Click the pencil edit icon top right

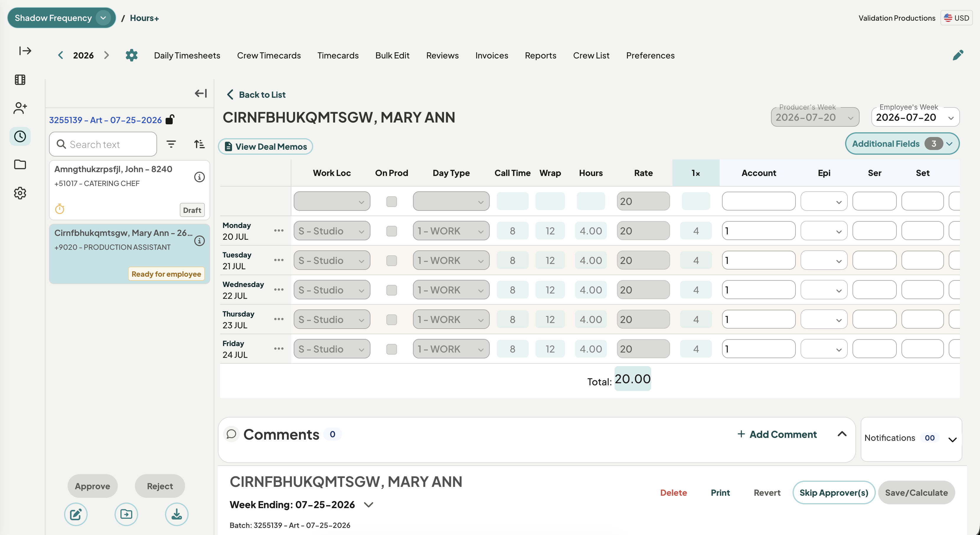click(x=958, y=55)
